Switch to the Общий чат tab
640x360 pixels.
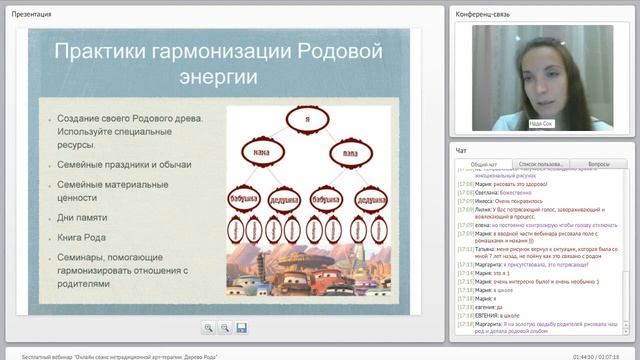tap(484, 164)
